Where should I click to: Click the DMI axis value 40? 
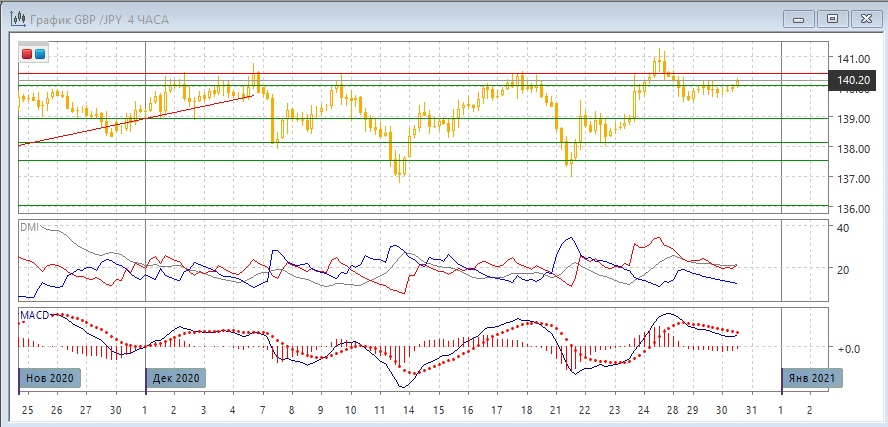[843, 228]
